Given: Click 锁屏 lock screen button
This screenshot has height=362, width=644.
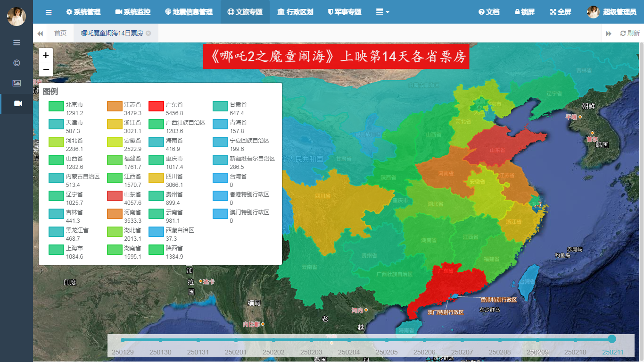Looking at the screenshot, I should tap(524, 12).
